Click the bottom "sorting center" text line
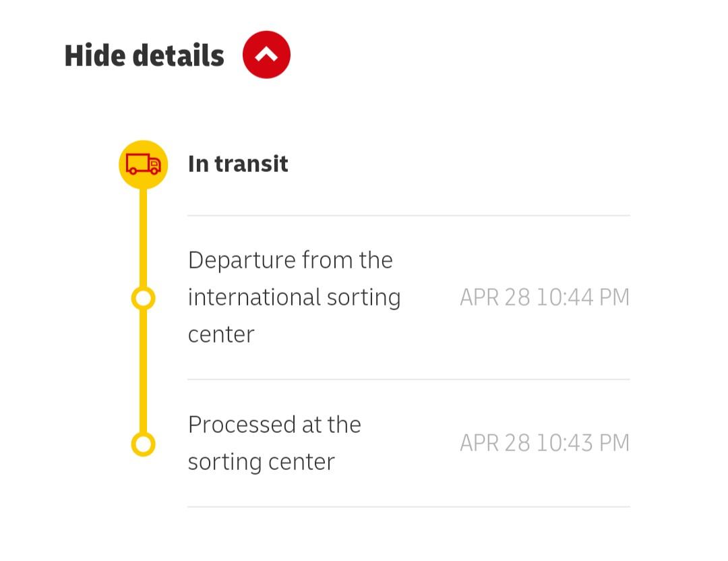The image size is (728, 561). coord(261,462)
